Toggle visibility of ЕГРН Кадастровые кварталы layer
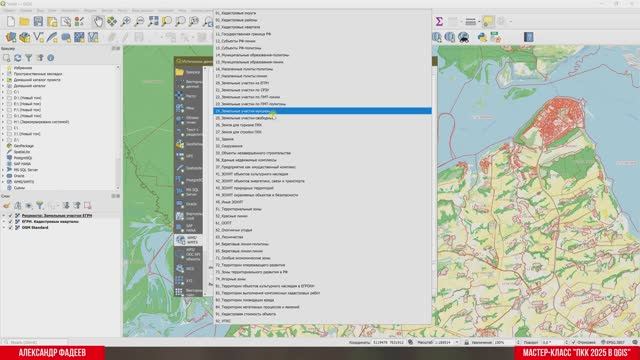The width and height of the screenshot is (640, 360). point(11,222)
